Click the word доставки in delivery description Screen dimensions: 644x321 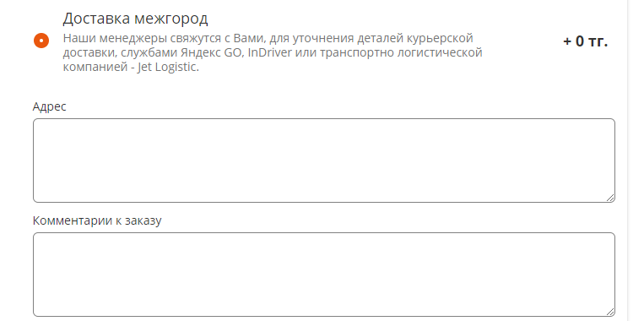(x=89, y=53)
